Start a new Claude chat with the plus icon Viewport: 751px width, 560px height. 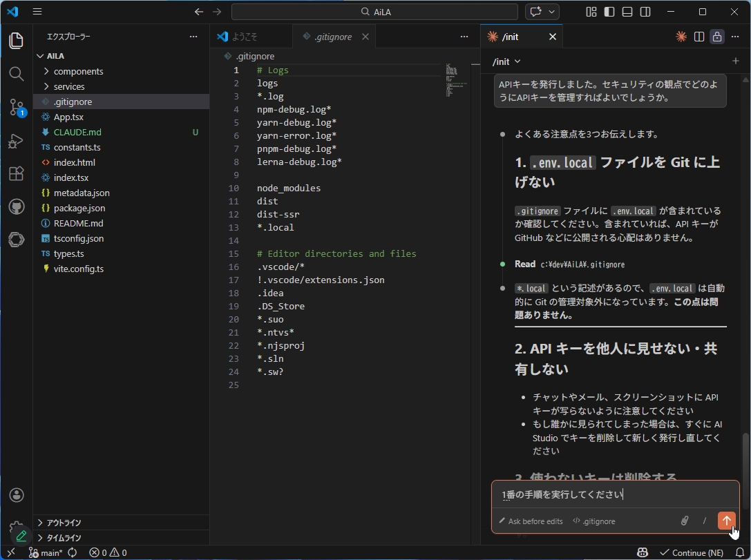(x=734, y=61)
